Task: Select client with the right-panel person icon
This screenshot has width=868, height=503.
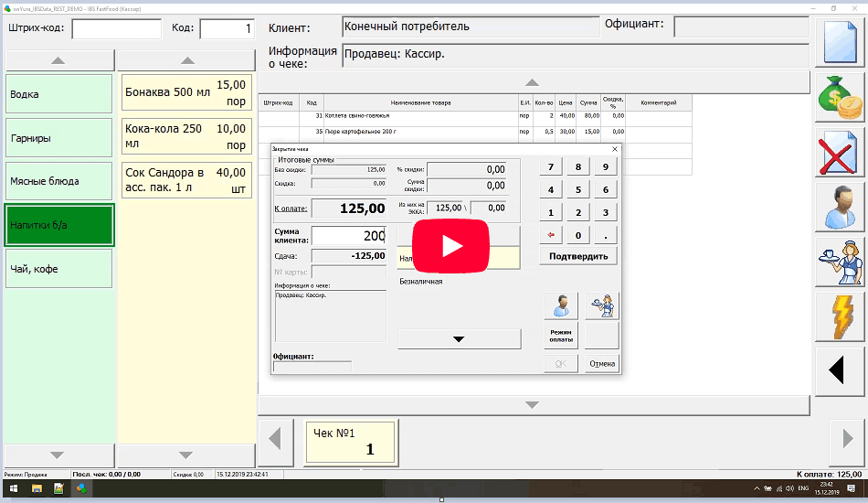Action: click(x=841, y=207)
